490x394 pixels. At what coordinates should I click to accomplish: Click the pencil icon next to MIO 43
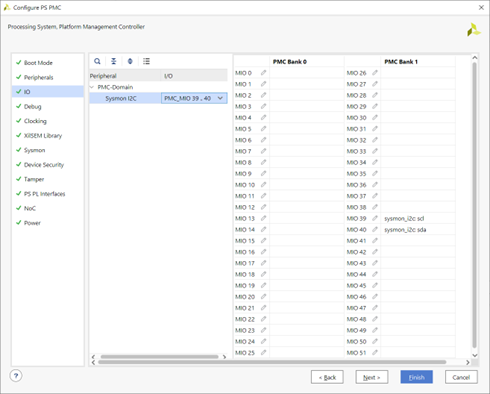coord(375,263)
